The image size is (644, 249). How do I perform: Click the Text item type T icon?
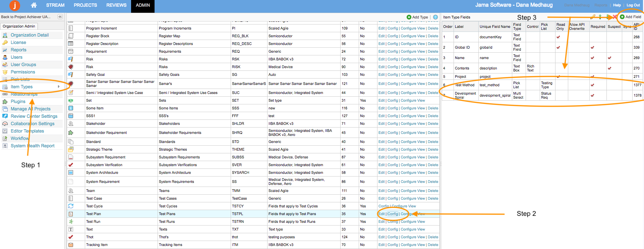pos(71,229)
